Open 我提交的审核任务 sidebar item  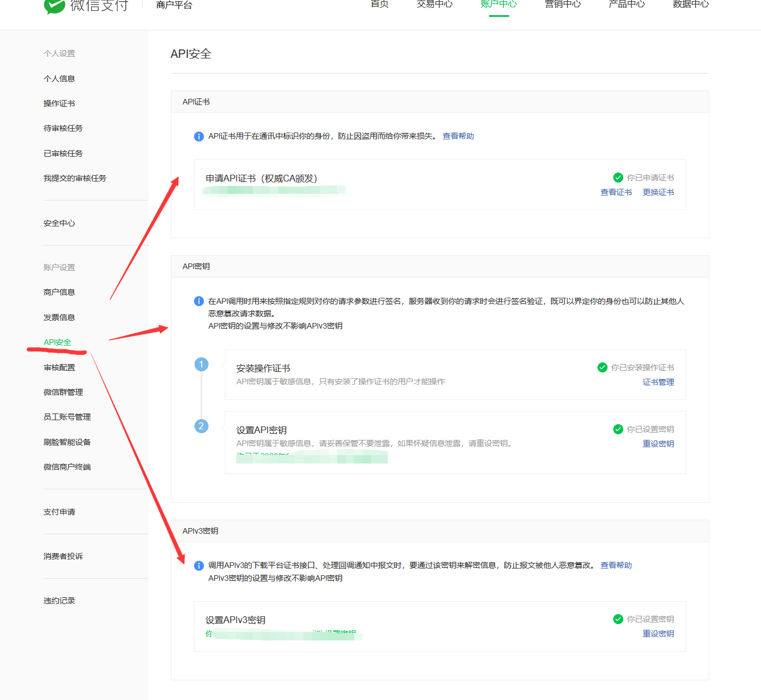coord(75,178)
